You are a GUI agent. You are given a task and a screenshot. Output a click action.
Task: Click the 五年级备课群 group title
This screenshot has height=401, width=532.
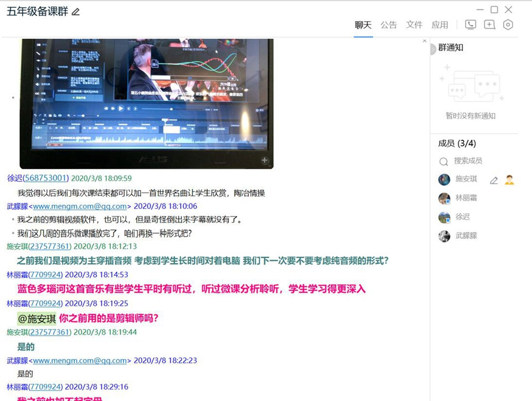(x=37, y=12)
